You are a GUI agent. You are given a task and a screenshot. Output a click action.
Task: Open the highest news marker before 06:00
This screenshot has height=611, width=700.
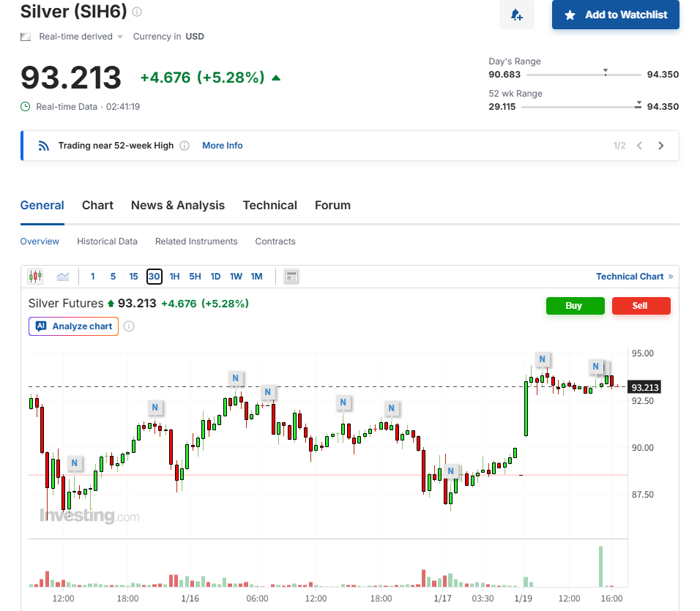[x=235, y=378]
